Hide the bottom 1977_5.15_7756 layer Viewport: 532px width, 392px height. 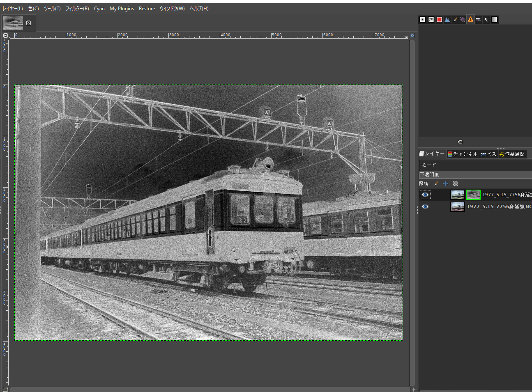(425, 207)
